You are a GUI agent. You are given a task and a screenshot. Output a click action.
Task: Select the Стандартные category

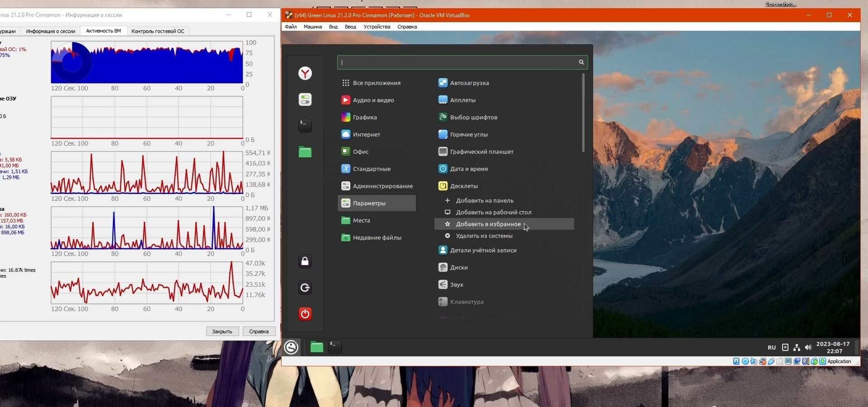coord(377,169)
